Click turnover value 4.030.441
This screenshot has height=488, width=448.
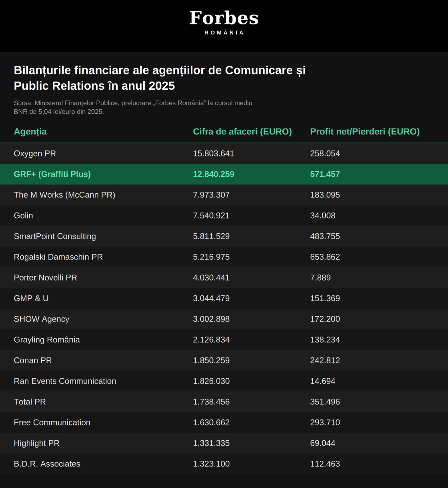point(211,278)
